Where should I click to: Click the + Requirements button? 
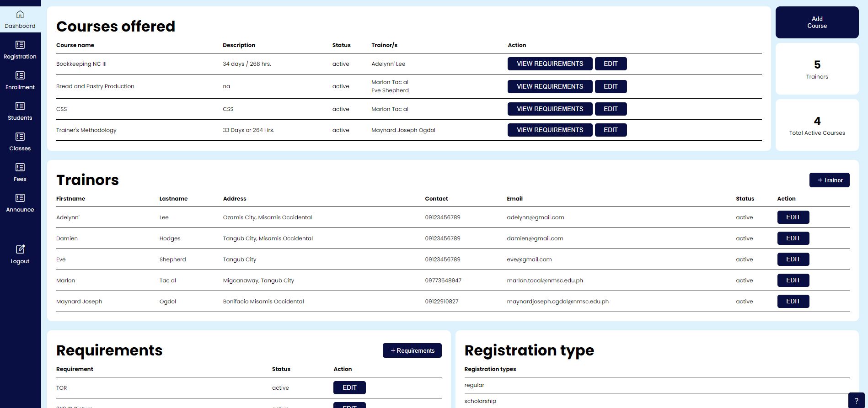point(412,350)
